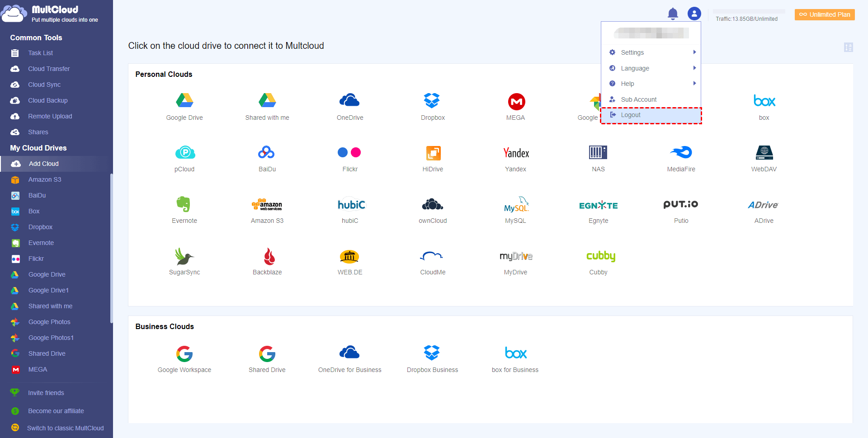Expand the Language submenu arrow
Screen dimensions: 868x438
694,68
